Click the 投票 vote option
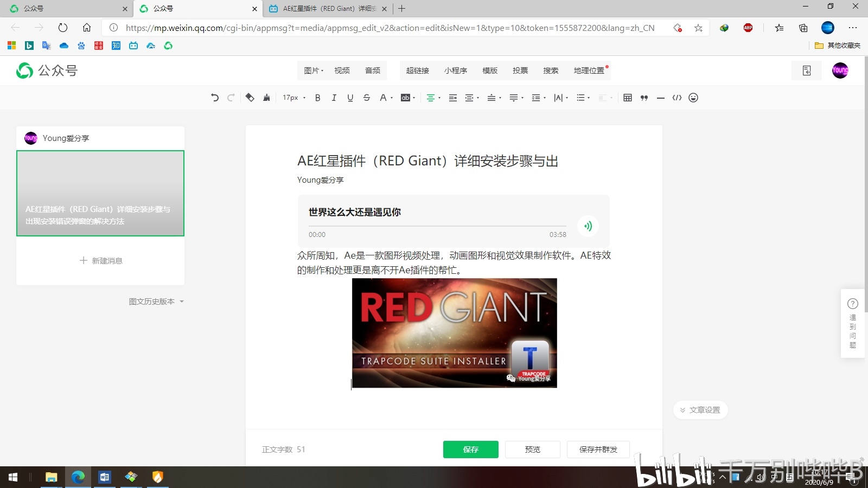The image size is (868, 488). [x=520, y=70]
